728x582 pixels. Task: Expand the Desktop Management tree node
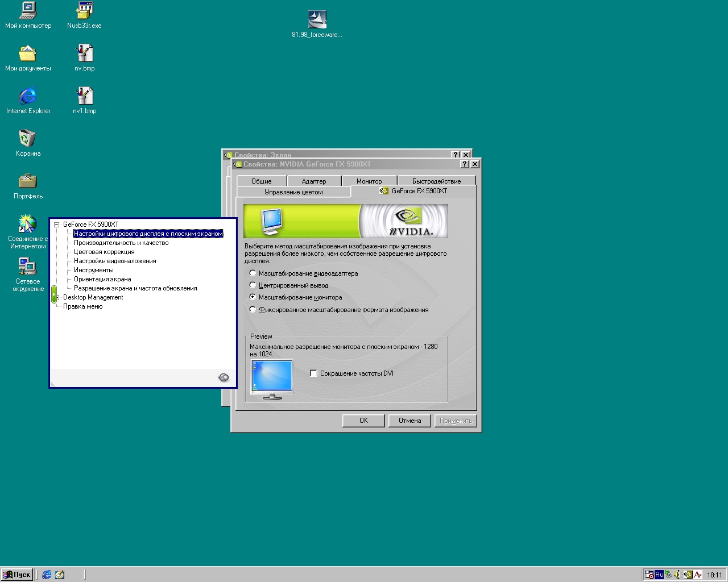(58, 297)
